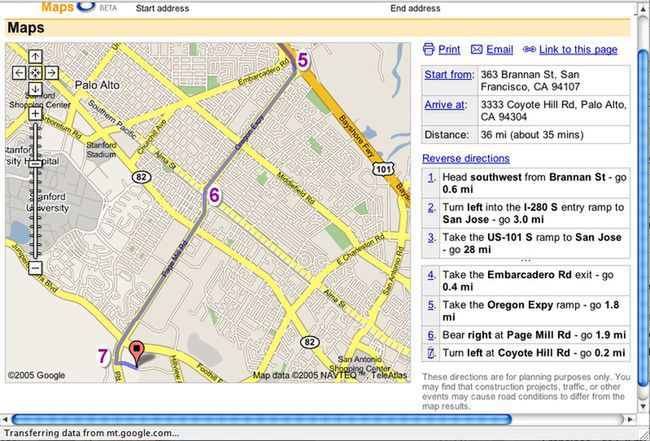The width and height of the screenshot is (650, 441).
Task: Zoom out with the minus button
Action: coord(36,268)
